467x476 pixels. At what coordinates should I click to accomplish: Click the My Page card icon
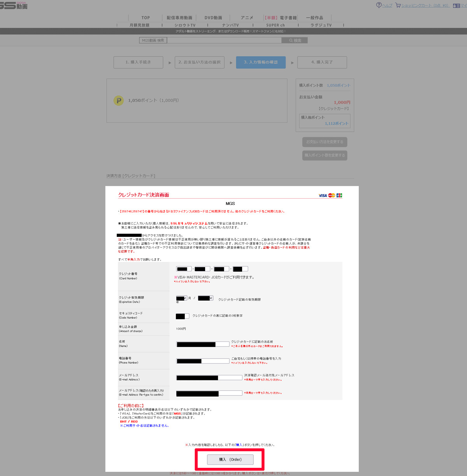coord(456,5)
